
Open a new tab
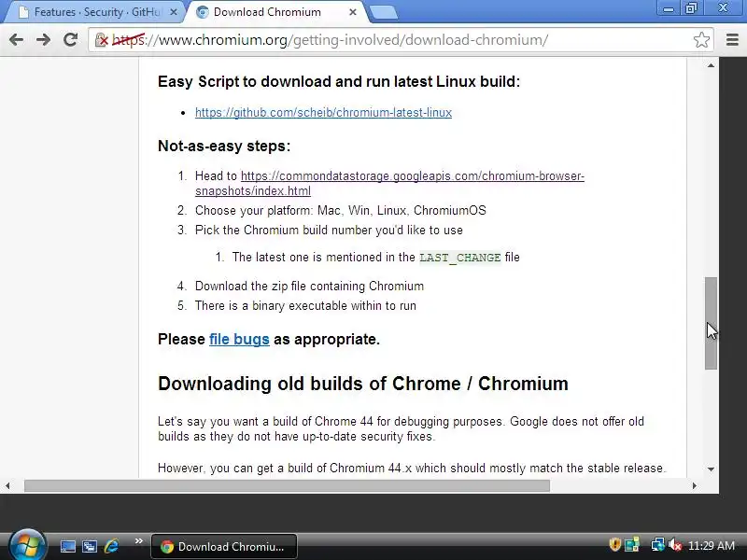coord(384,13)
